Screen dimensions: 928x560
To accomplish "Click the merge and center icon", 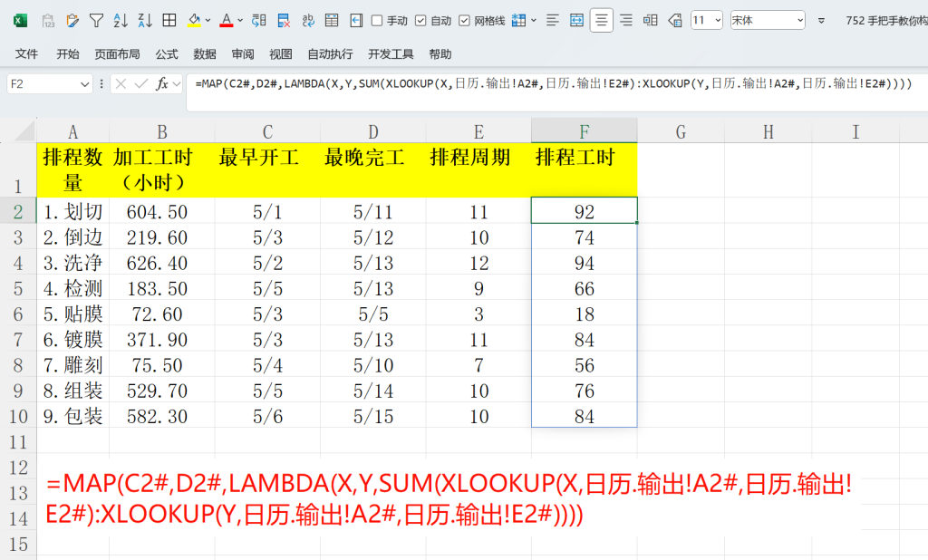I will (x=576, y=21).
